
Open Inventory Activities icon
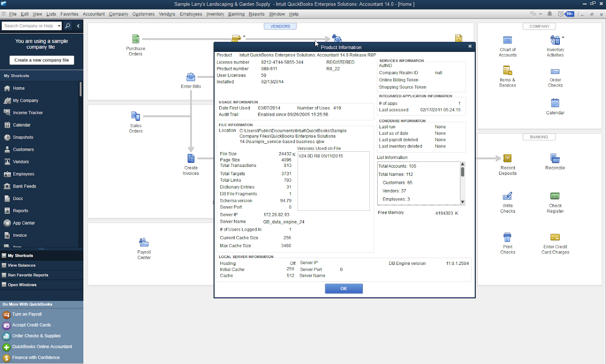pyautogui.click(x=555, y=40)
